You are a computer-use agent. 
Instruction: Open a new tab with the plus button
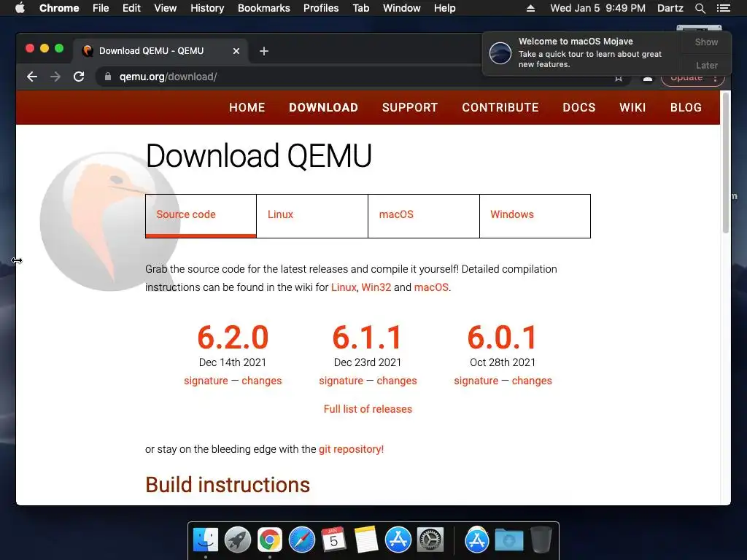click(264, 51)
